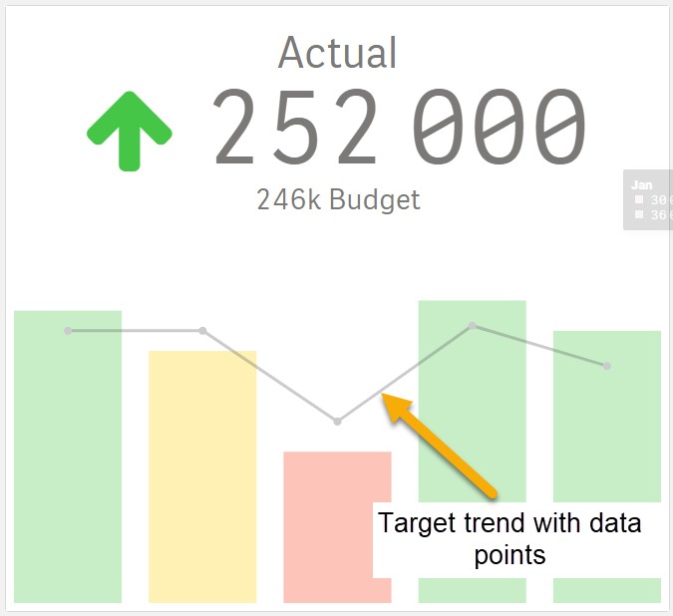Select the lowest data point on trend line
The height and width of the screenshot is (616, 673).
pyautogui.click(x=337, y=422)
